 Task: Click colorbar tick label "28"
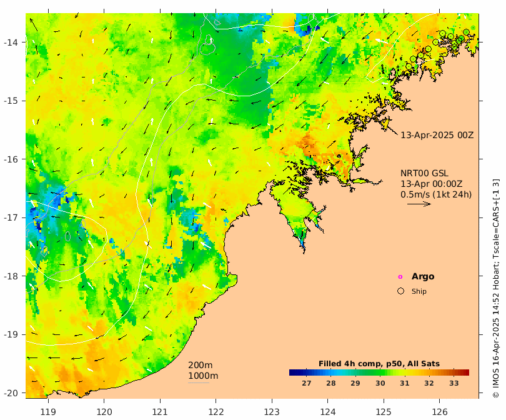330,383
